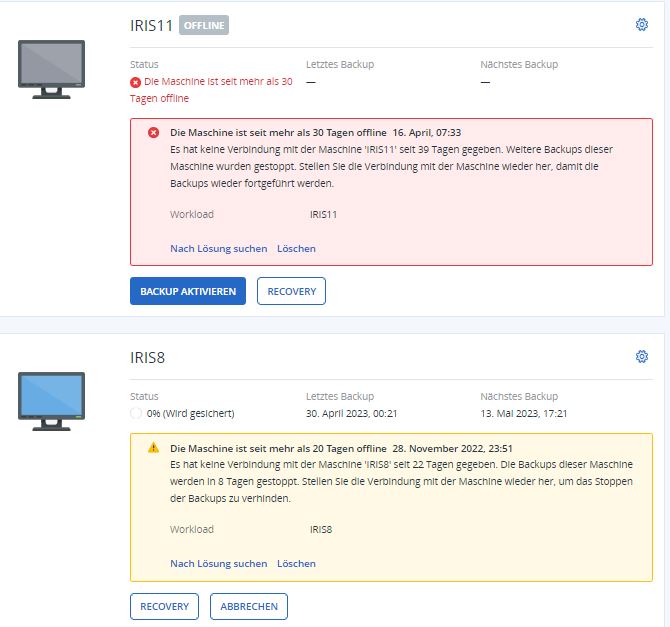
Task: Open settings gear for IRIS8
Action: [x=641, y=356]
